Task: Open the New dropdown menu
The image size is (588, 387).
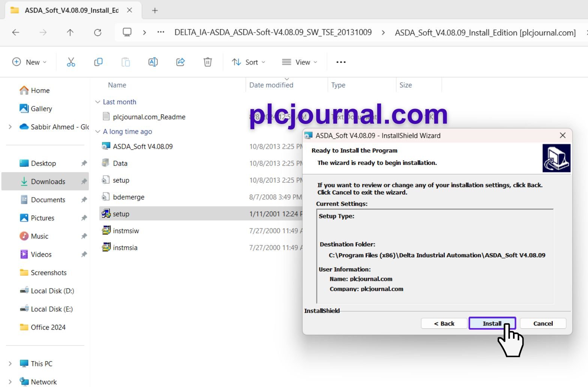Action: point(29,62)
